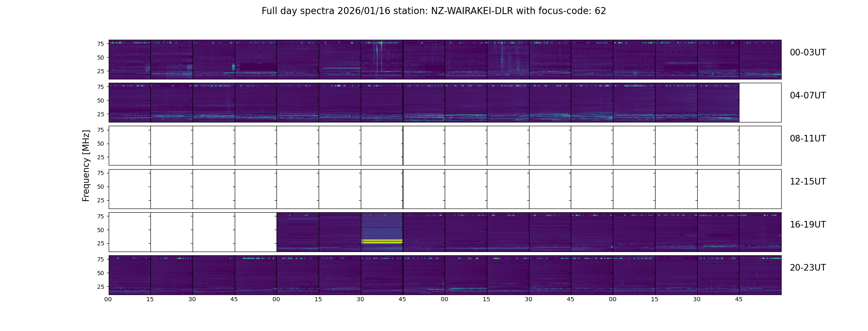This screenshot has height=331, width=868.
Task: Select the 16-19UT row label
Action: [808, 225]
